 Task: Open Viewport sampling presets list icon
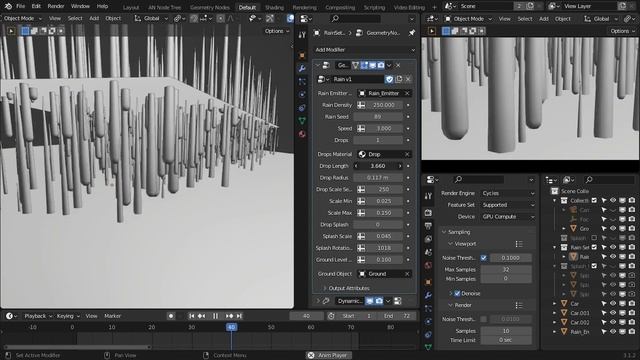(519, 244)
